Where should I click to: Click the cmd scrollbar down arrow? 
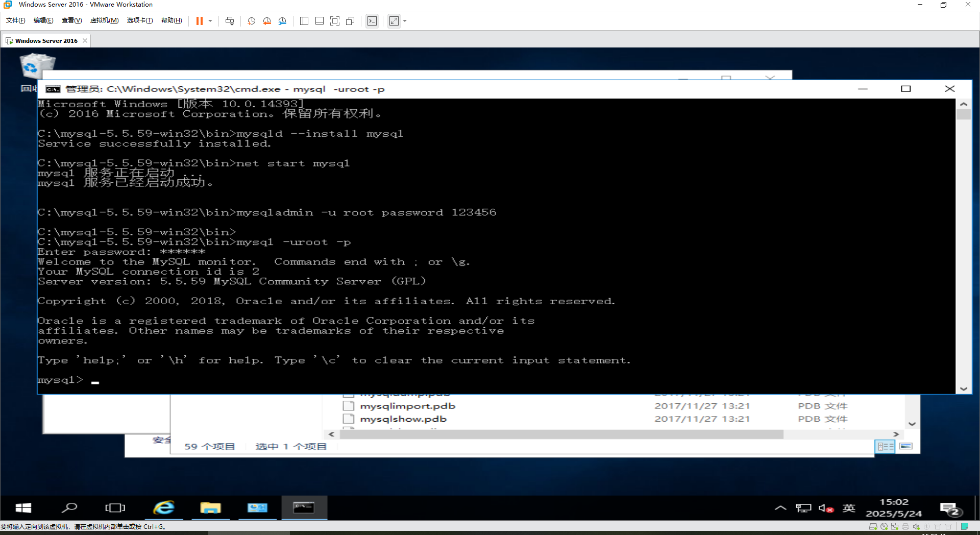964,388
